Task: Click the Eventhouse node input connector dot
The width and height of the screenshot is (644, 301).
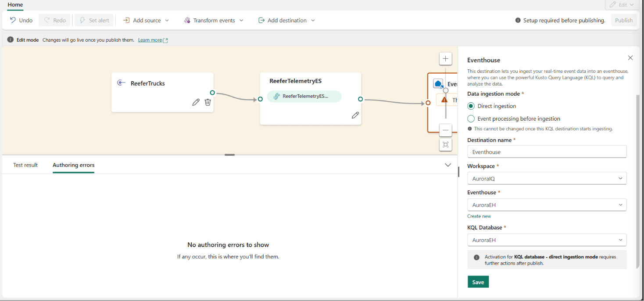Action: tap(428, 103)
